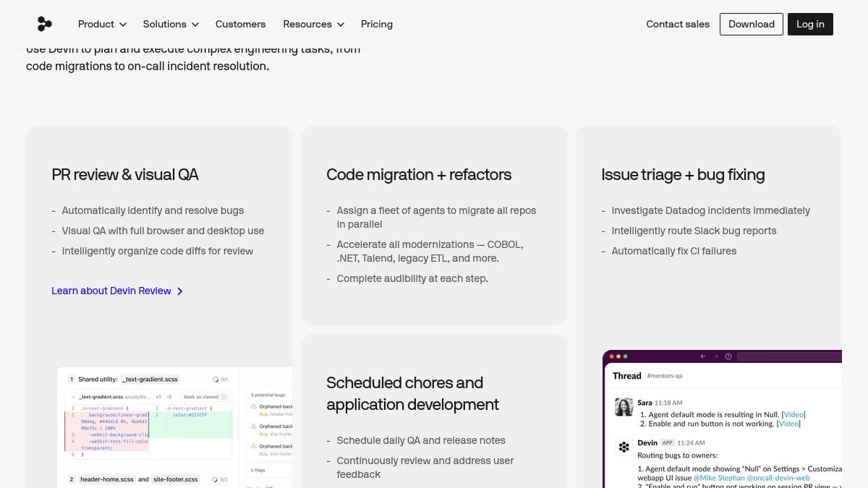Viewport: 868px width, 488px height.
Task: Click Visual QA with full browser bullet
Action: point(163,231)
